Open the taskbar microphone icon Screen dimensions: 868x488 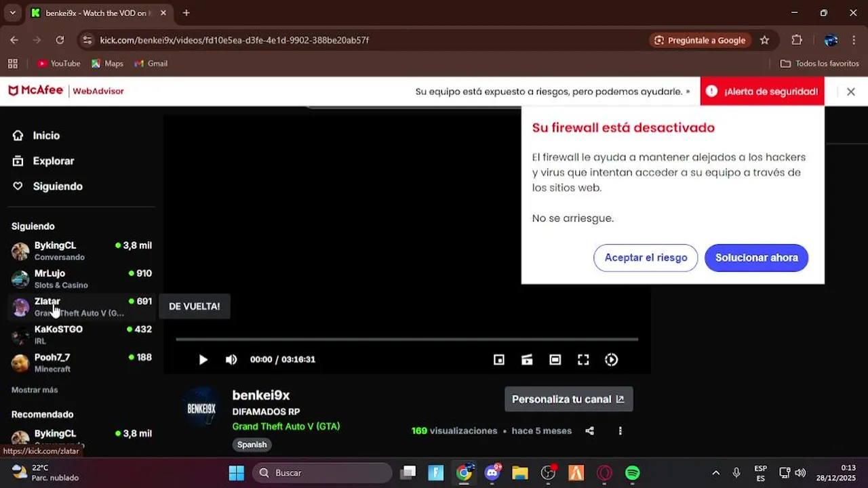point(736,473)
